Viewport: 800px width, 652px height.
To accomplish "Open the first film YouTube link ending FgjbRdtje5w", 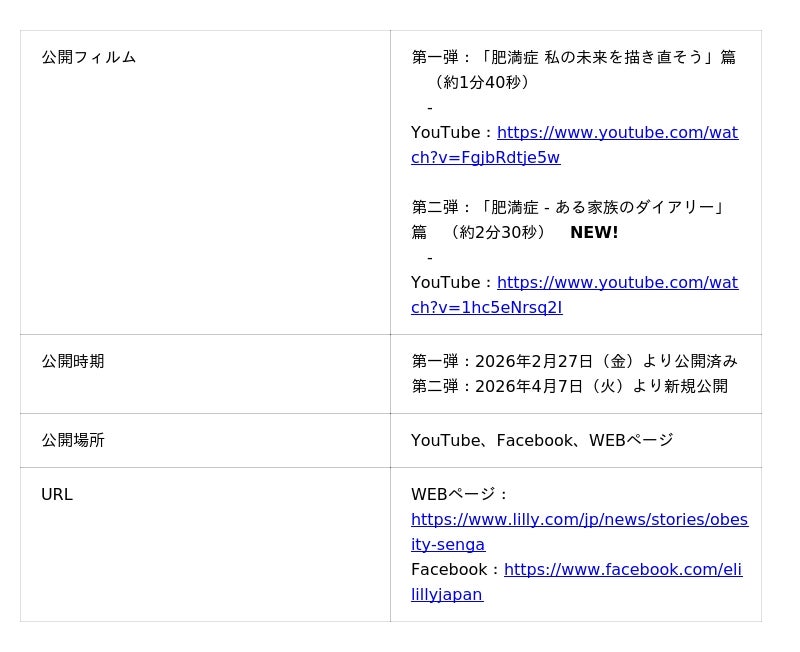I will [617, 133].
